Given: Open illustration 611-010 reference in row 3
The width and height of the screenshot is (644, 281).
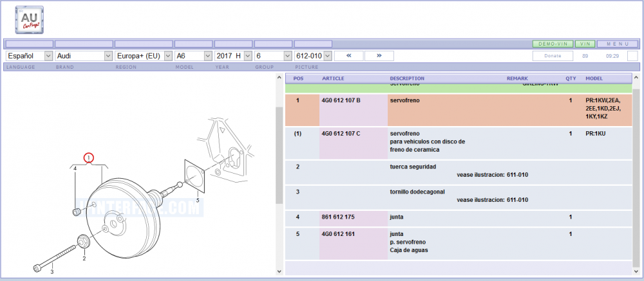Looking at the screenshot, I should click(x=517, y=200).
